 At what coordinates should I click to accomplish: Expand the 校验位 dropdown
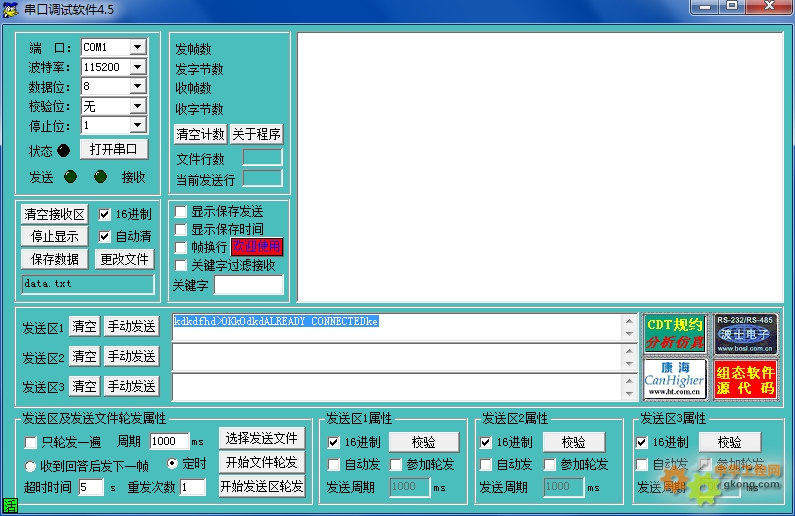(138, 106)
